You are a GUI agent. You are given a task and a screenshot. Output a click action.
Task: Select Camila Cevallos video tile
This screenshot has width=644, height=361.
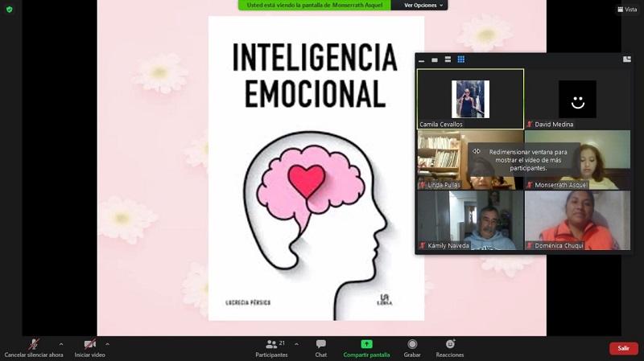point(470,99)
